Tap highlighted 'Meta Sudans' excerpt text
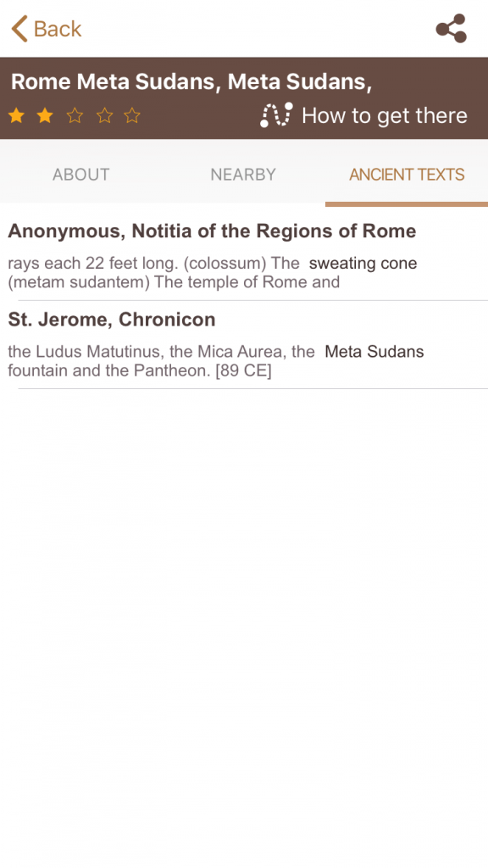This screenshot has width=488, height=868. 374,352
